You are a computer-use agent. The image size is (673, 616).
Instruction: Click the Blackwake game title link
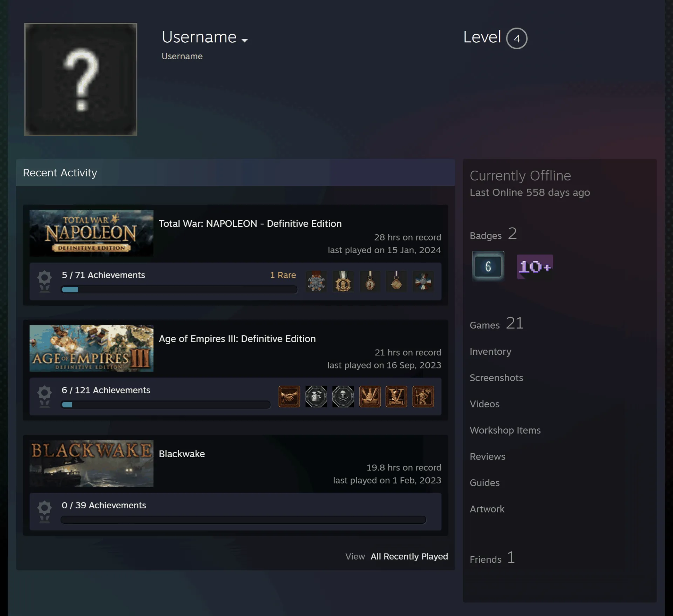click(x=182, y=454)
